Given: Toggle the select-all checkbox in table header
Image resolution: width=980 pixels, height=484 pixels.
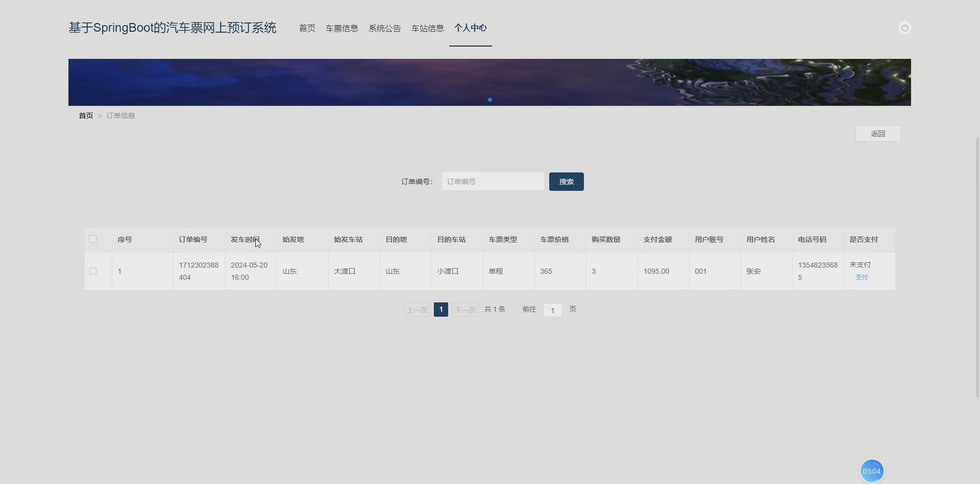Looking at the screenshot, I should point(93,238).
